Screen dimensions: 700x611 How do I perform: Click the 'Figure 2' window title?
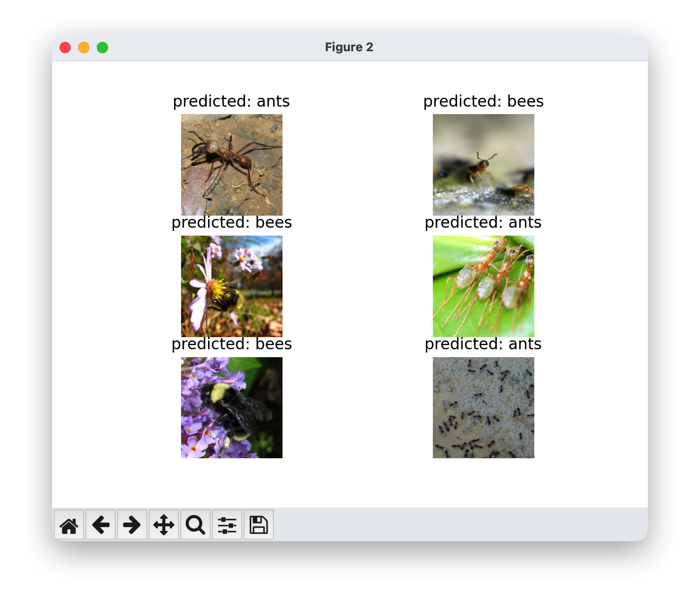click(x=349, y=47)
